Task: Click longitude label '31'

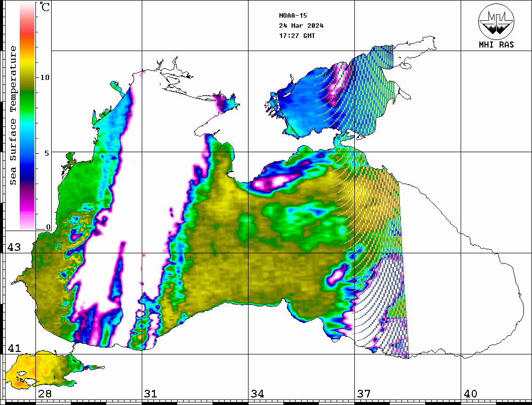Action: [x=151, y=393]
